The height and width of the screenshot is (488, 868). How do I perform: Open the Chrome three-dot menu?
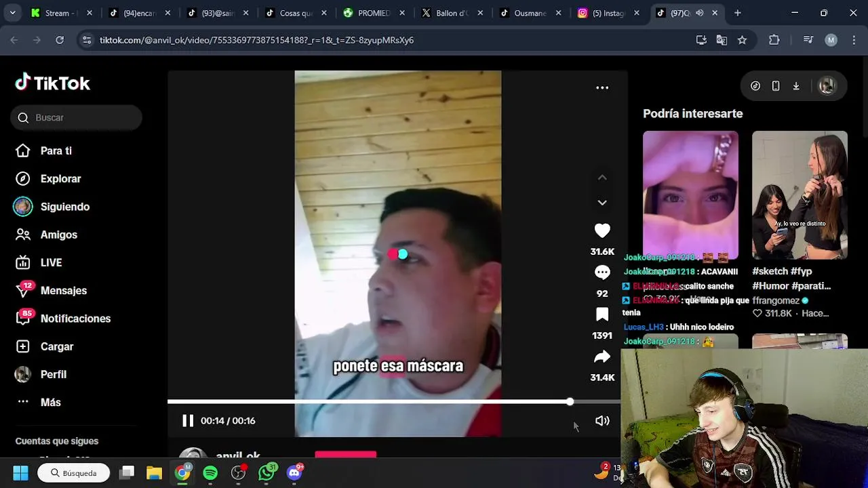click(x=854, y=40)
